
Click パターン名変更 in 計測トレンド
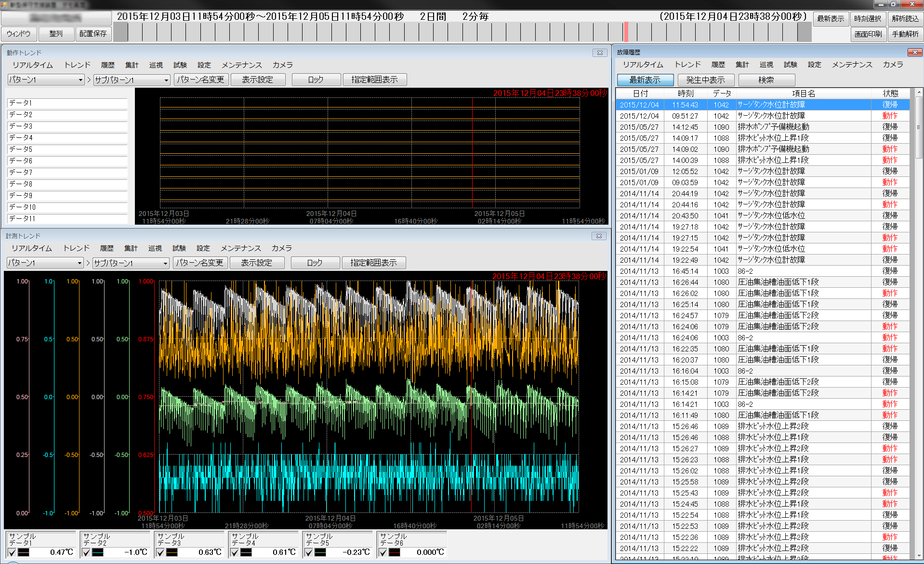tap(200, 263)
